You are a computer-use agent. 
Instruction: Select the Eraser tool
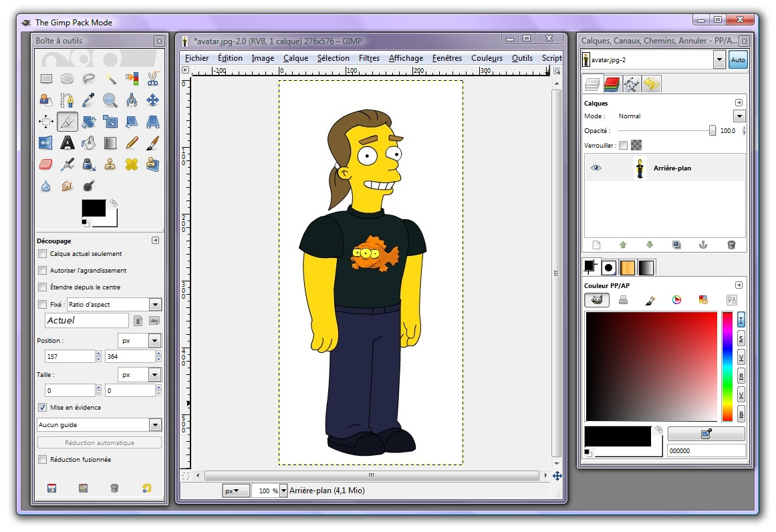(46, 164)
